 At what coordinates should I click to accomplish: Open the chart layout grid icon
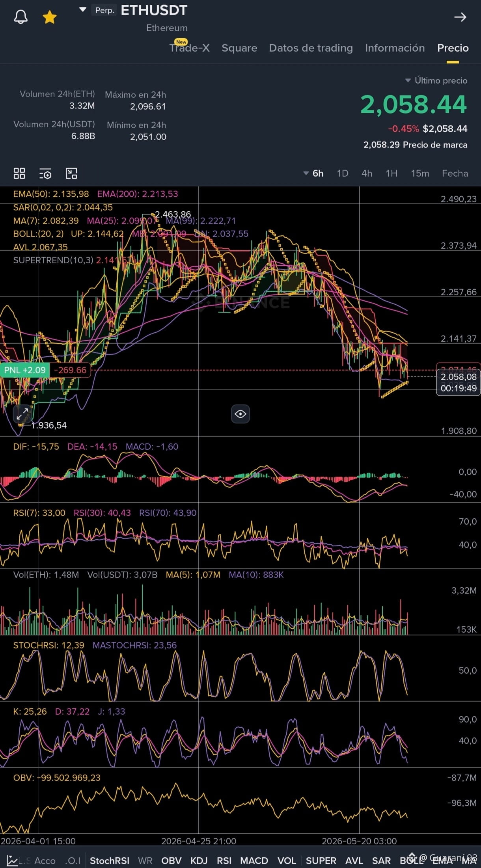pyautogui.click(x=19, y=173)
